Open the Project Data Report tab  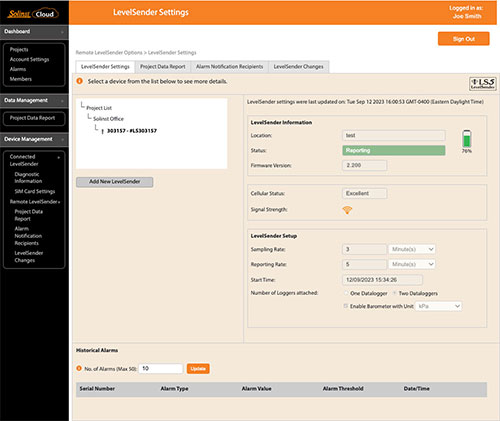click(163, 67)
